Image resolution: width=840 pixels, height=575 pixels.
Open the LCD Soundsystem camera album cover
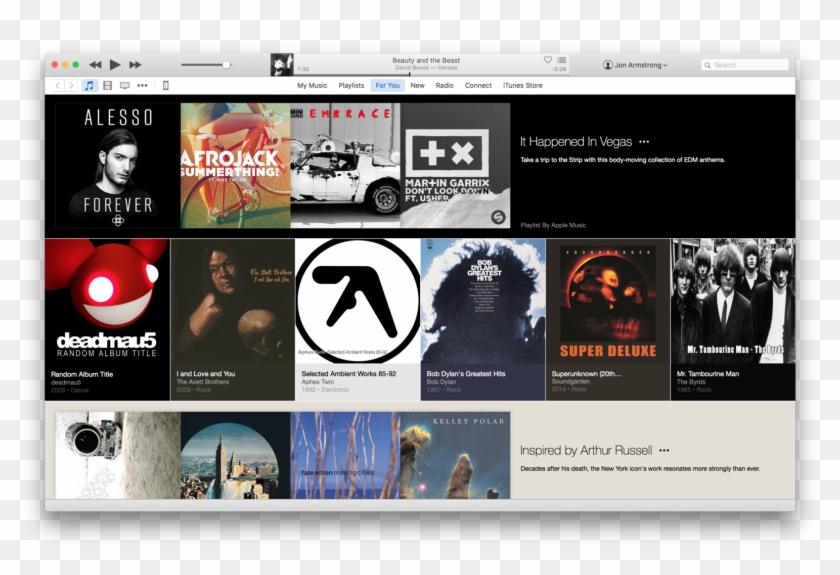tap(118, 455)
